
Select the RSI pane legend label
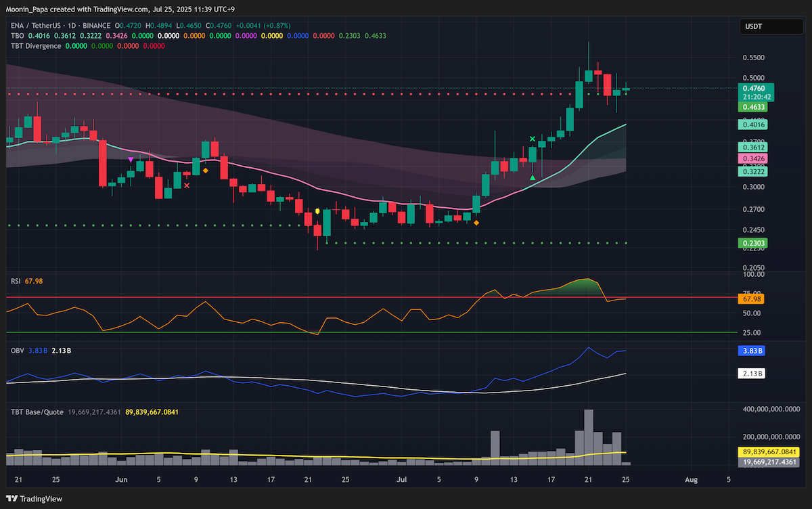click(x=16, y=280)
